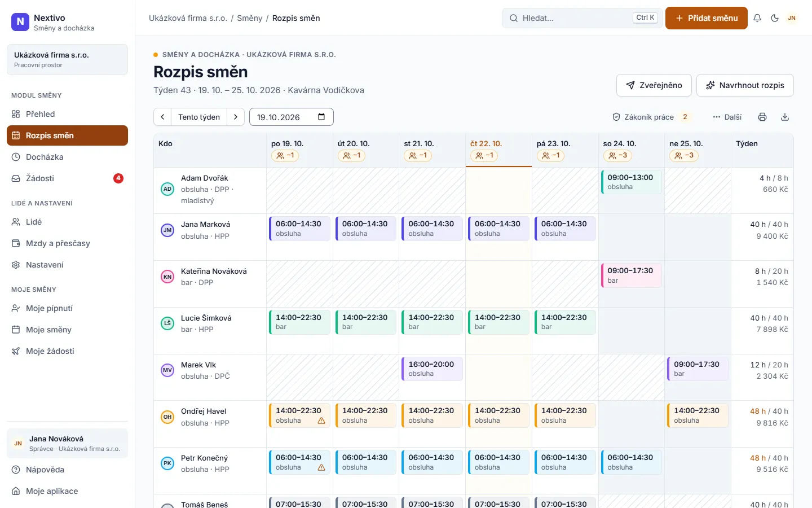
Task: Click warning icon on Petr Konečný's Monday shift
Action: pos(321,467)
